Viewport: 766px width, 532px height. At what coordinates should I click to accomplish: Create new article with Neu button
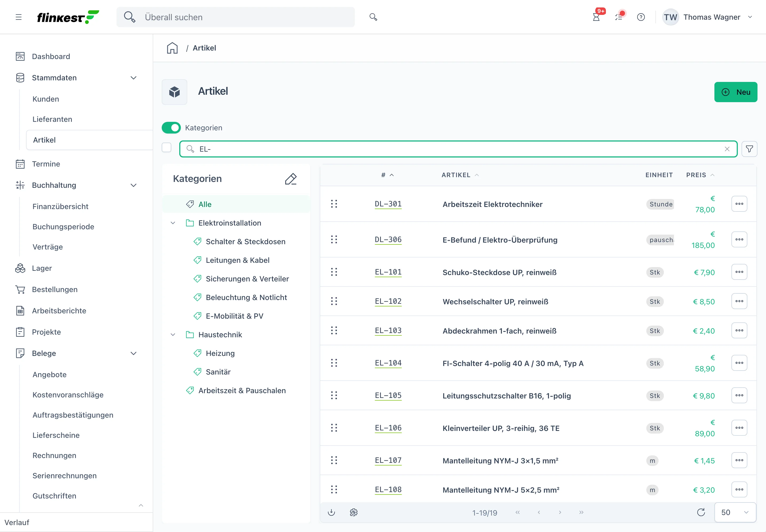(736, 92)
